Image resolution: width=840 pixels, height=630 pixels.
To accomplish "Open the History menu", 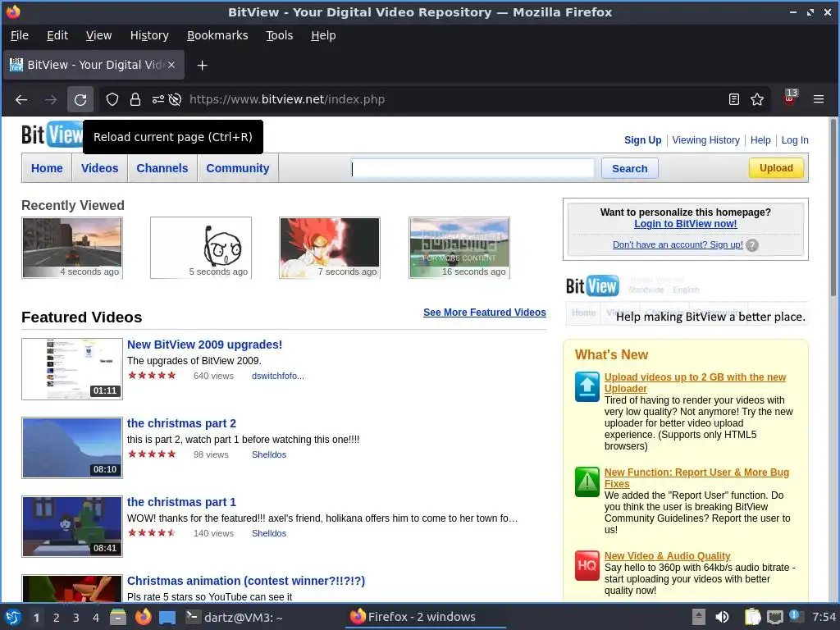I will pos(149,35).
